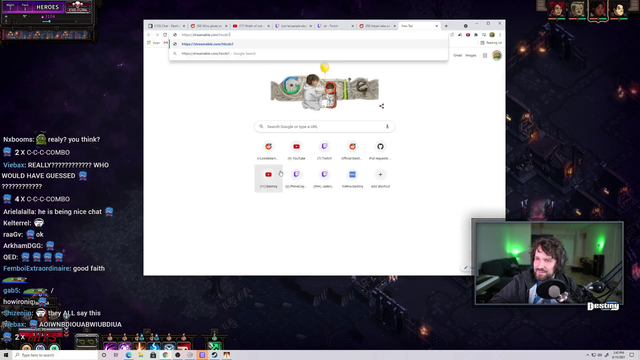
Task: Select the streamable.com URL suggestion
Action: (x=309, y=44)
